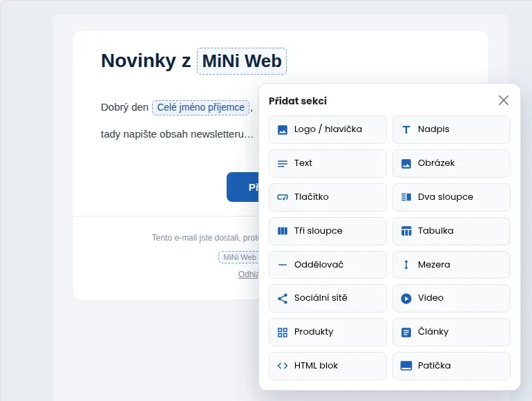Select the MiNi Web heading placeholder

pyautogui.click(x=242, y=61)
